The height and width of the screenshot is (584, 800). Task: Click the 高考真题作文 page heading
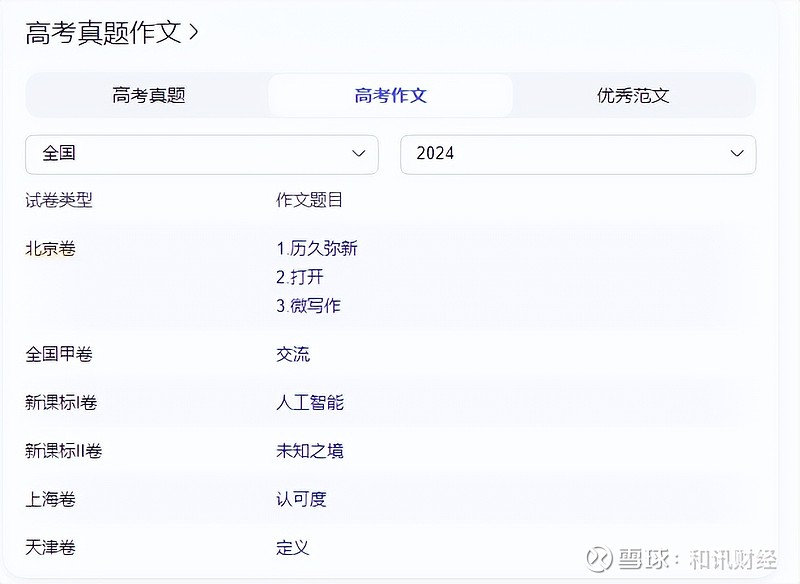coord(103,32)
